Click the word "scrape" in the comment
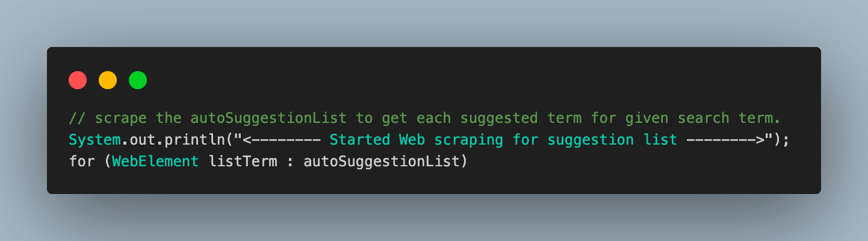The image size is (868, 241). [121, 118]
